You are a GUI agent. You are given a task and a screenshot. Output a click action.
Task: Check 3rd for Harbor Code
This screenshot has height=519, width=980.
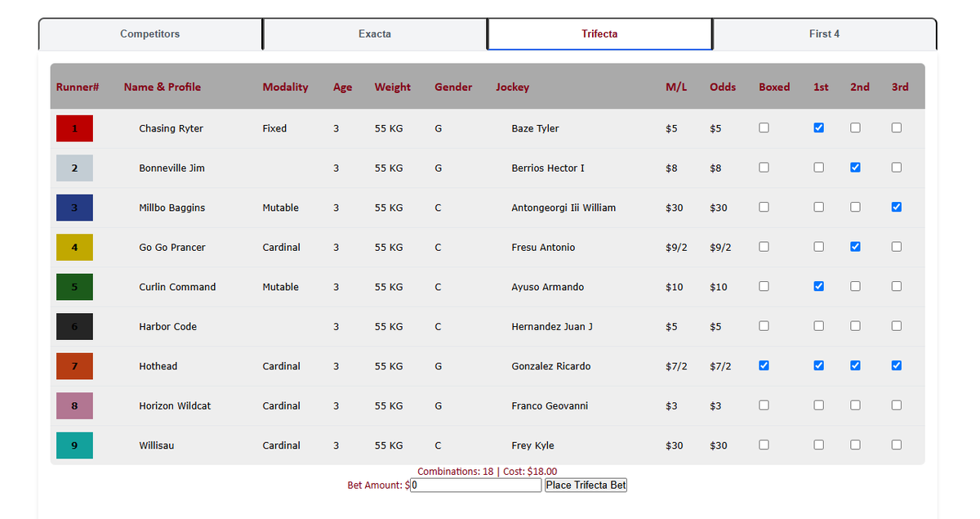click(x=897, y=326)
